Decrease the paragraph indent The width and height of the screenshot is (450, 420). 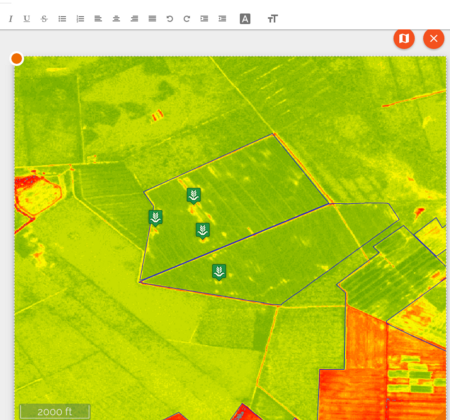click(204, 19)
